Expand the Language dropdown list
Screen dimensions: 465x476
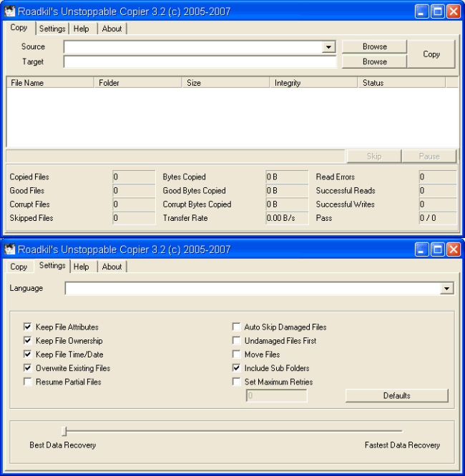(446, 289)
